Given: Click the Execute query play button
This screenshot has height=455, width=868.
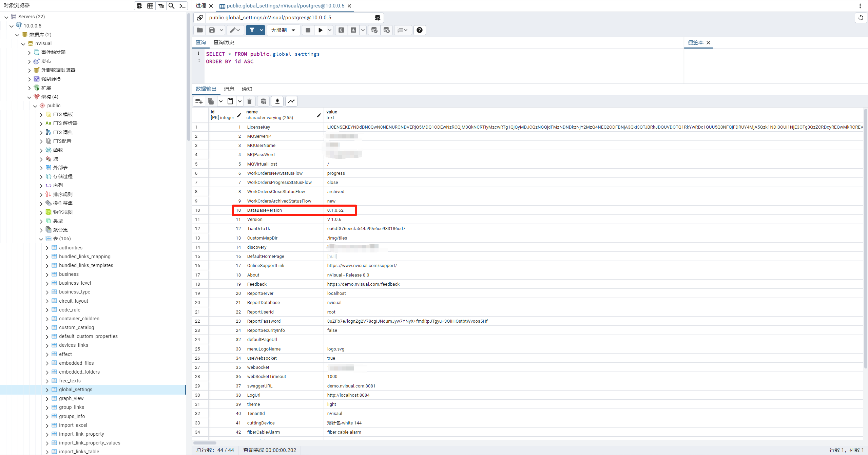Looking at the screenshot, I should point(320,30).
